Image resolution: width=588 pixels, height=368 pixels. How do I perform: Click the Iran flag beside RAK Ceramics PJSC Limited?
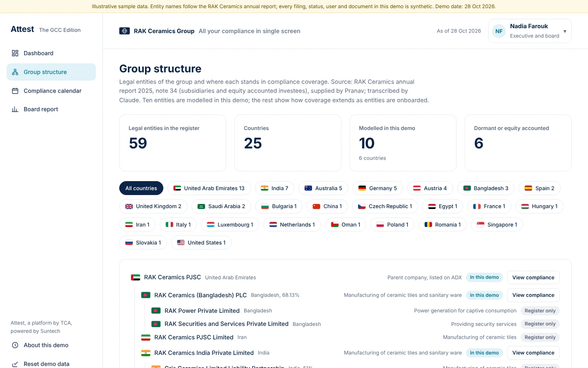[146, 337]
